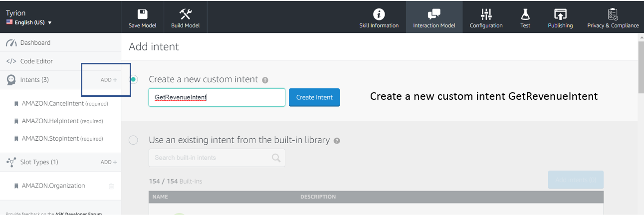Go to the Test tab
The image size is (644, 216).
[525, 17]
